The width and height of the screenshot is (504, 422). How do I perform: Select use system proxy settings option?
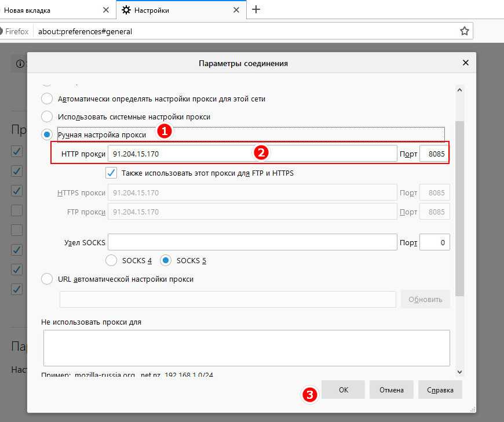tap(48, 117)
